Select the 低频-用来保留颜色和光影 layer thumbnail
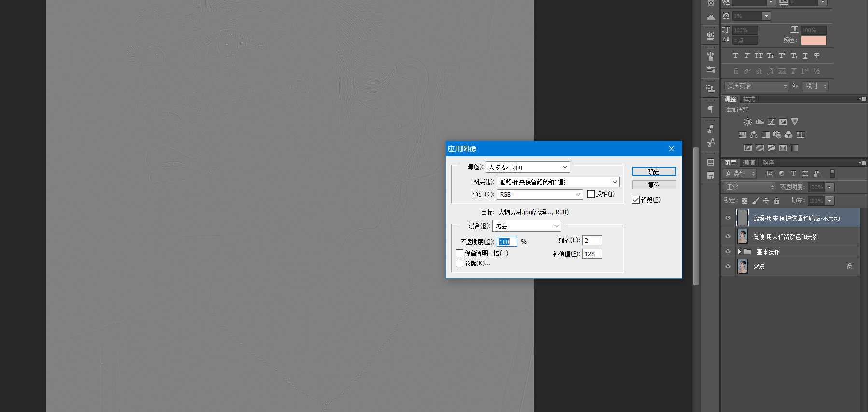The height and width of the screenshot is (412, 868). pos(742,236)
